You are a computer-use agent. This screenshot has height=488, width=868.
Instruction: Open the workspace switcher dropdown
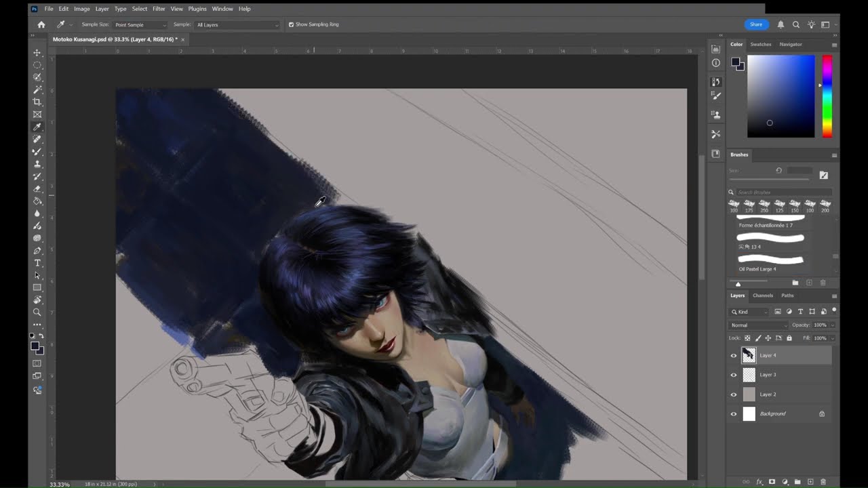tap(826, 24)
